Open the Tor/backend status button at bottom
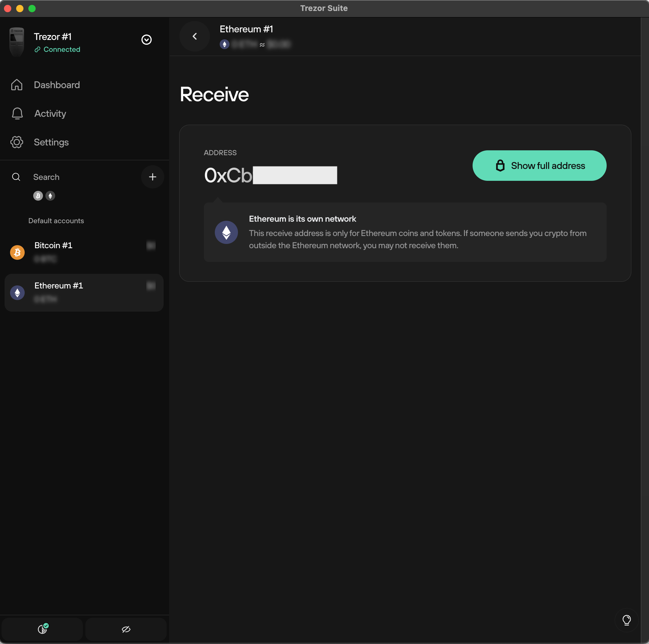The image size is (649, 644). (42, 629)
